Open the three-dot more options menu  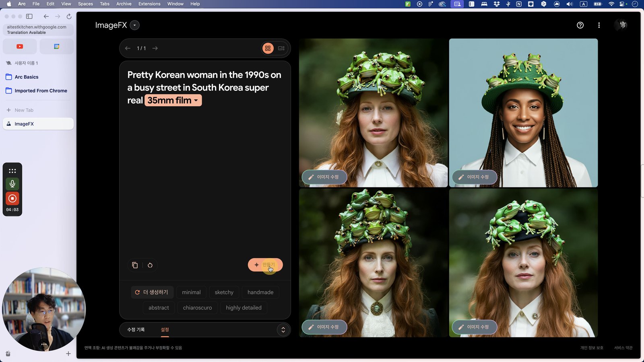[599, 25]
